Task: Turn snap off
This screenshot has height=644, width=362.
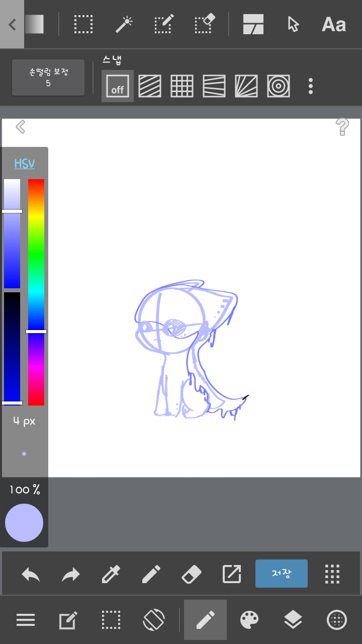Action: [117, 86]
